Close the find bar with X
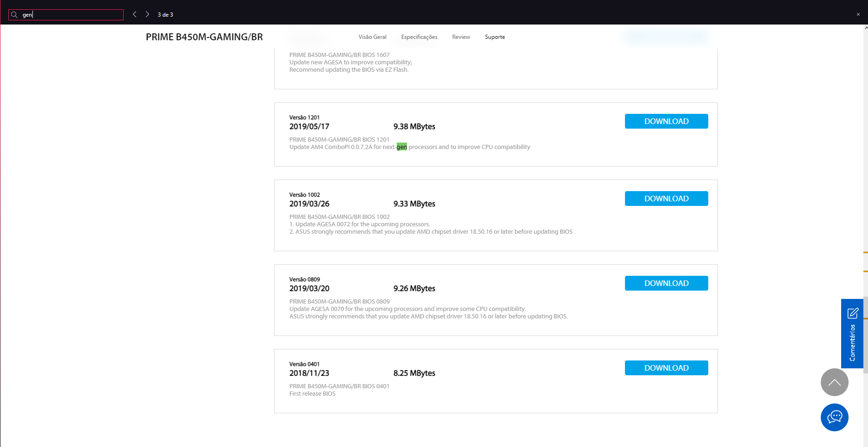The height and width of the screenshot is (447, 868). pos(858,14)
